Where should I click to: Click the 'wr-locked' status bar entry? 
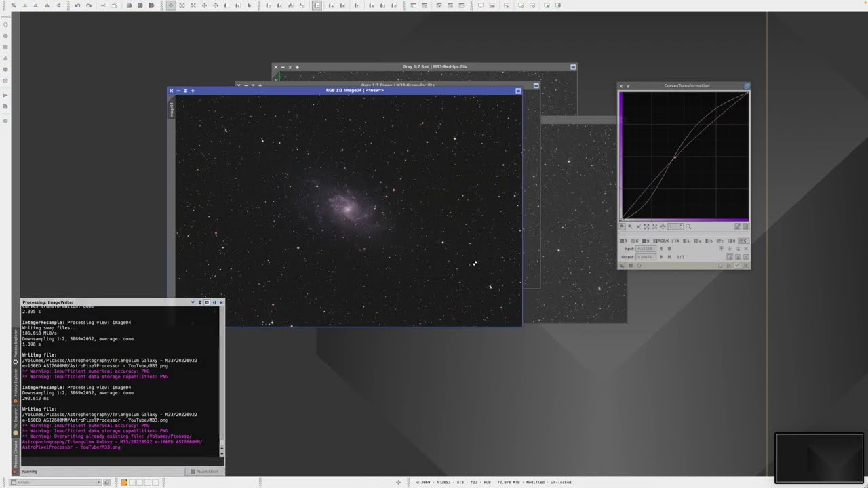click(x=561, y=482)
